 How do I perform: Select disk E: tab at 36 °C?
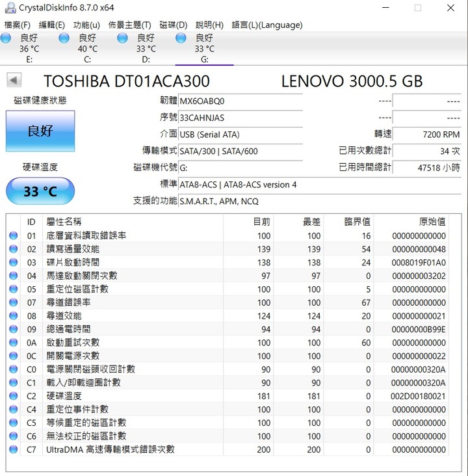tap(29, 49)
